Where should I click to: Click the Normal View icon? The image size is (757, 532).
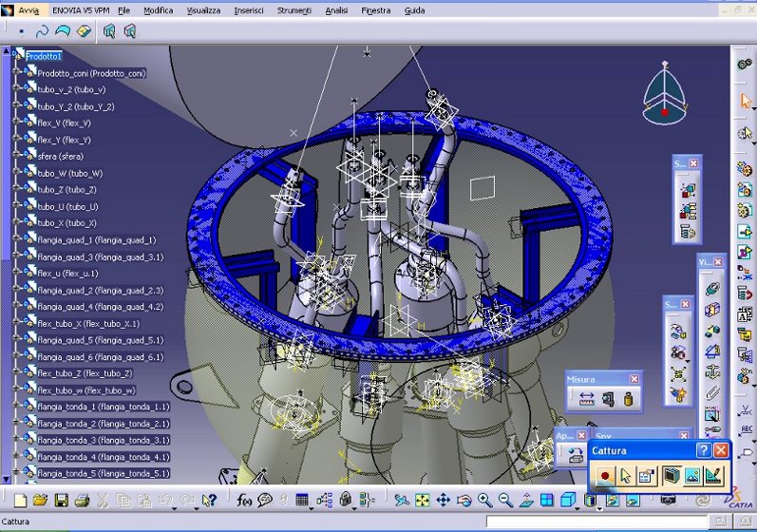pos(526,500)
